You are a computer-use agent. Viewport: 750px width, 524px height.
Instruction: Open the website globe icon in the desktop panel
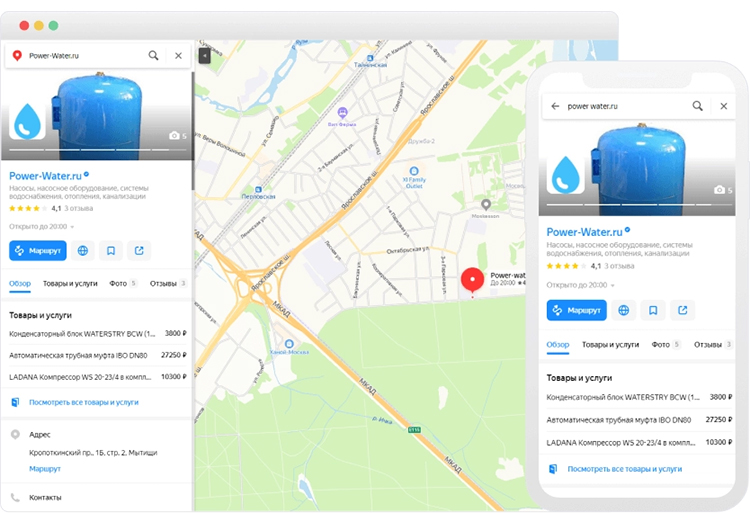[x=84, y=251]
